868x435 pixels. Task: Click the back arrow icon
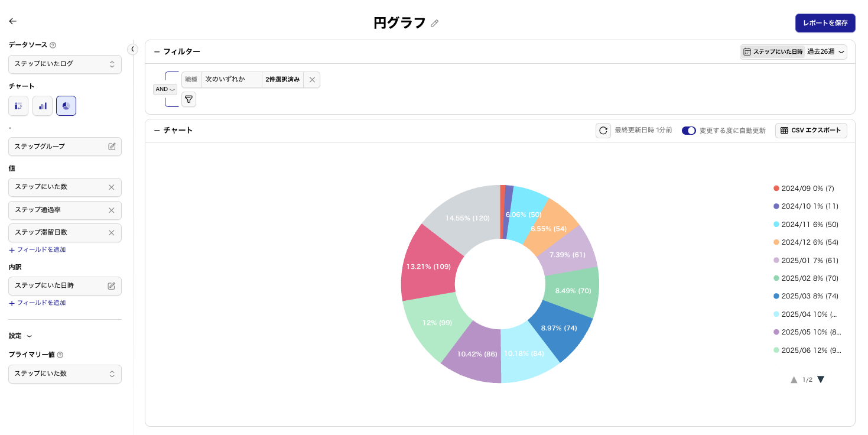12,21
